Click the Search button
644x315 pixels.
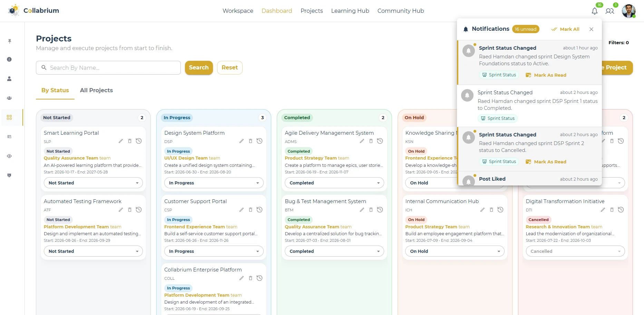tap(199, 68)
